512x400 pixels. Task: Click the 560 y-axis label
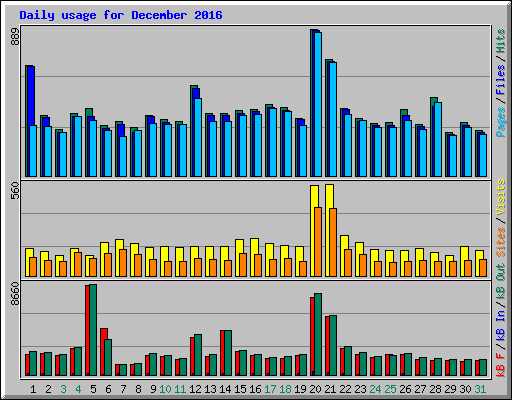coord(15,191)
